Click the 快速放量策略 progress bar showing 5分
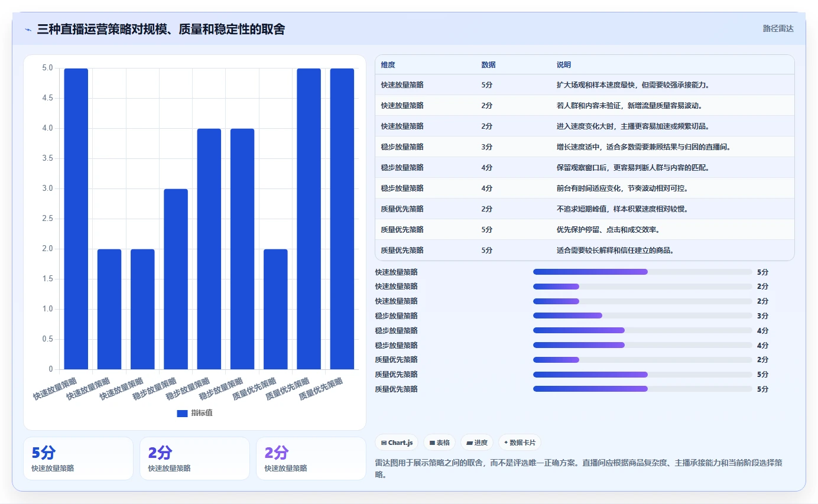This screenshot has height=504, width=818. pos(642,272)
